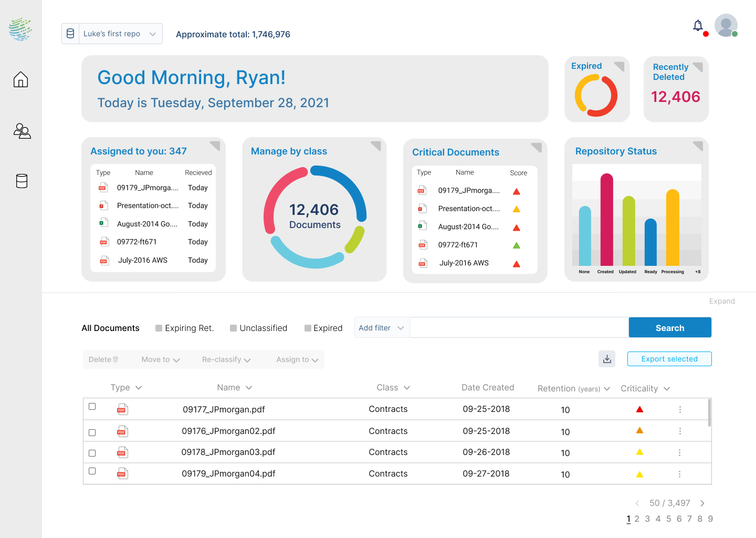756x538 pixels.
Task: Open the three-dot menu for 09176_JPmorgan02.pdf
Action: point(680,431)
